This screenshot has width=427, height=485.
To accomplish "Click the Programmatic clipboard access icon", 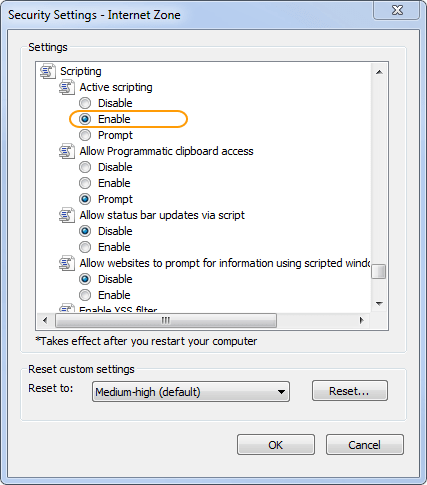I will click(67, 151).
